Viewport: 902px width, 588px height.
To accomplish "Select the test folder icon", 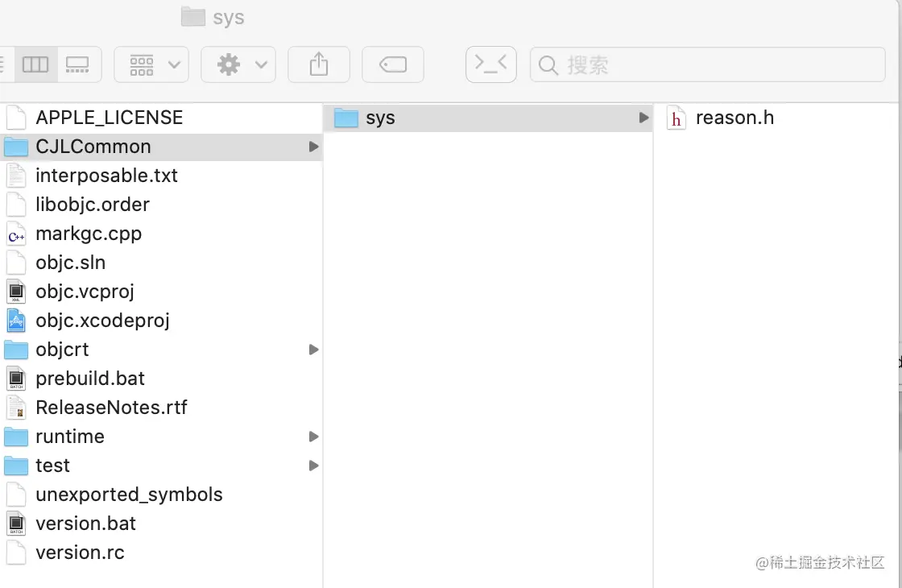I will [x=16, y=465].
